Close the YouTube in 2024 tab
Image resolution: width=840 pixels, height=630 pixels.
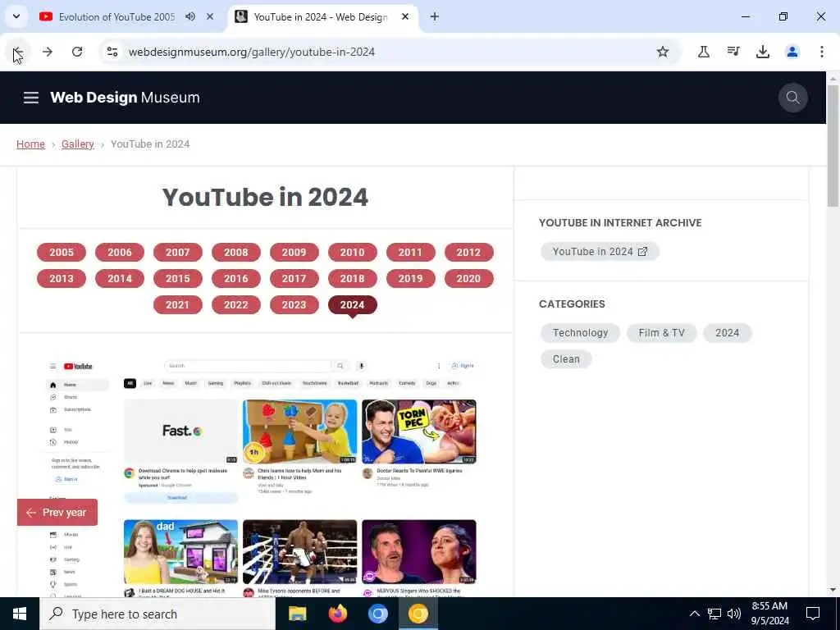pyautogui.click(x=405, y=16)
